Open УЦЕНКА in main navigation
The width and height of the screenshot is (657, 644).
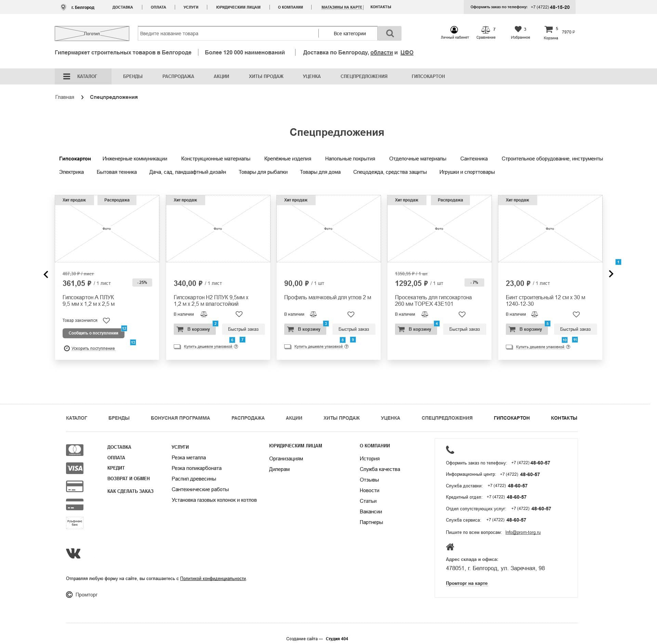click(312, 76)
